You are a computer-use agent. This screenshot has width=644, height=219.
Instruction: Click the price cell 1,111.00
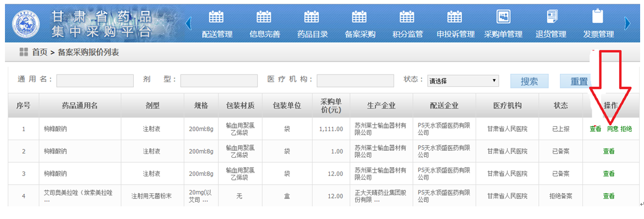(331, 129)
